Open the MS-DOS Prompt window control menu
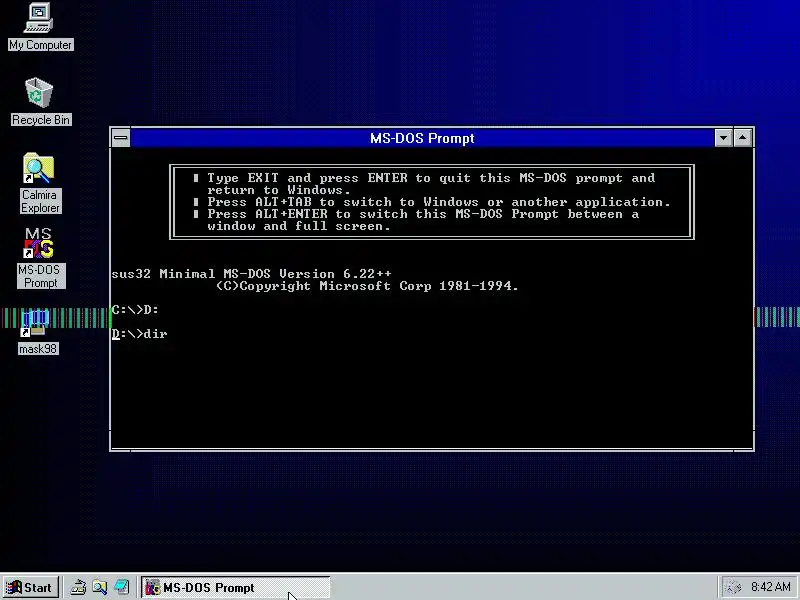 [121, 138]
